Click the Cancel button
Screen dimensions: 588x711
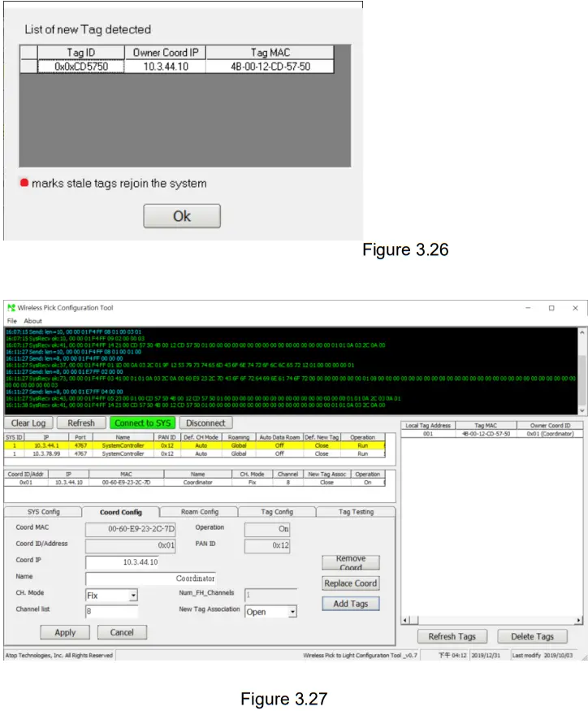[x=122, y=632]
